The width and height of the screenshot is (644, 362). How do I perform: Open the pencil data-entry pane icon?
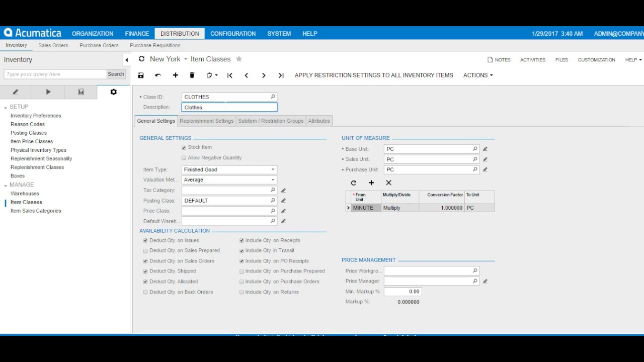pos(16,92)
